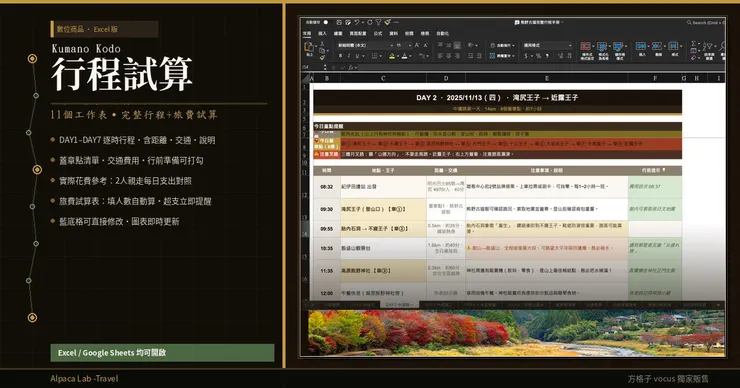Viewport: 740px width, 388px height.
Task: Click the Insert cells icon
Action: coord(640,46)
